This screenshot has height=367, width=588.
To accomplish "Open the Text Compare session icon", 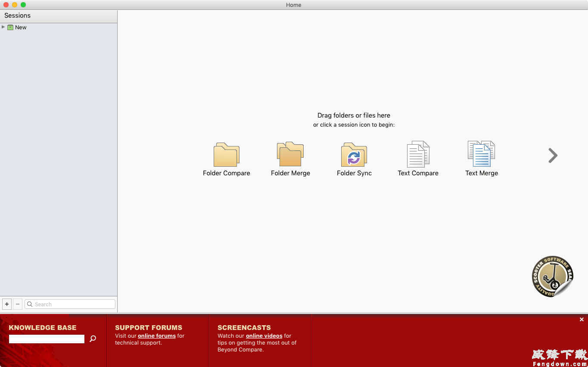I will point(418,156).
